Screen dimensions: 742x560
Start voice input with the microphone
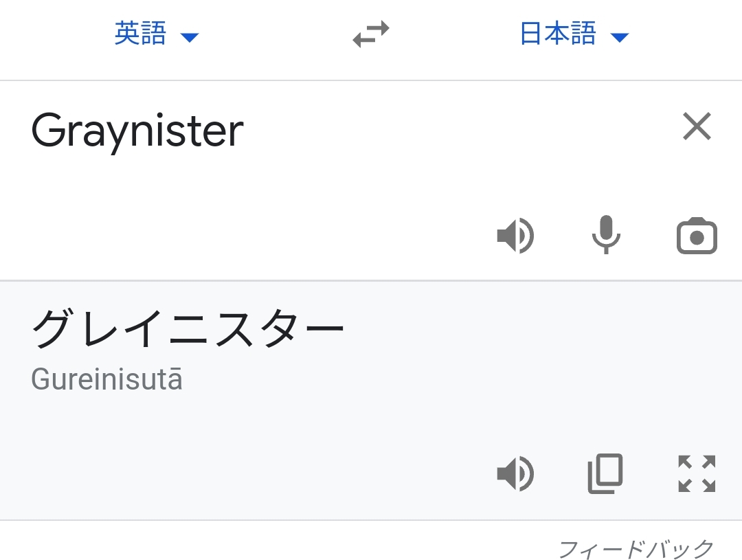pyautogui.click(x=606, y=235)
